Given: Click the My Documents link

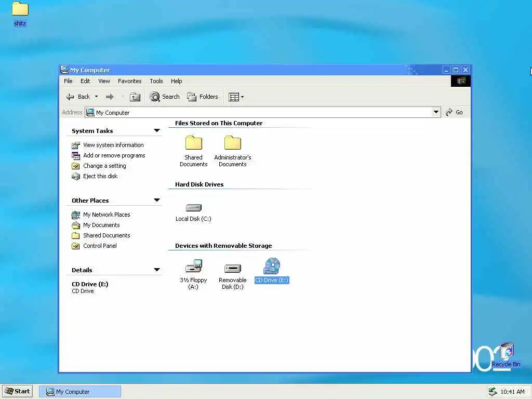Looking at the screenshot, I should coord(101,225).
